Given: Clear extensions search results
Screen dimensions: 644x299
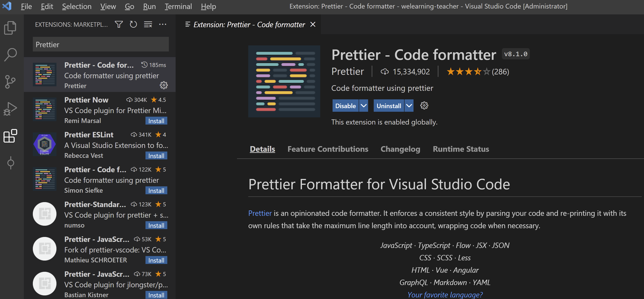Looking at the screenshot, I should click(148, 25).
